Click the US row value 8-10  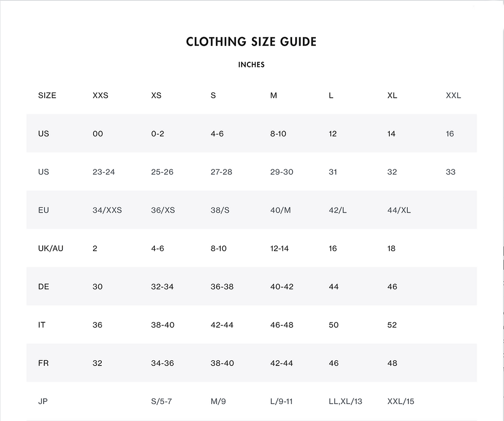click(278, 134)
